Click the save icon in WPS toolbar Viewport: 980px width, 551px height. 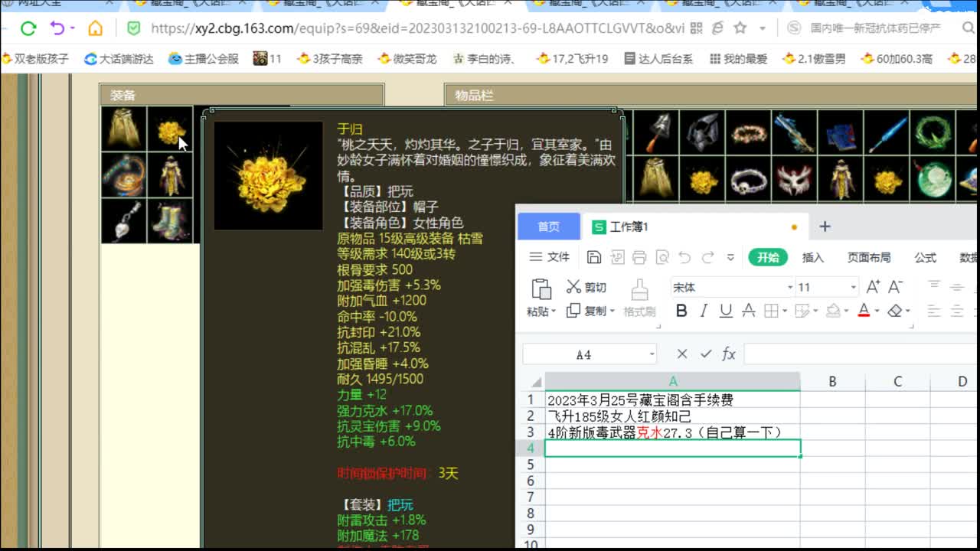[594, 257]
